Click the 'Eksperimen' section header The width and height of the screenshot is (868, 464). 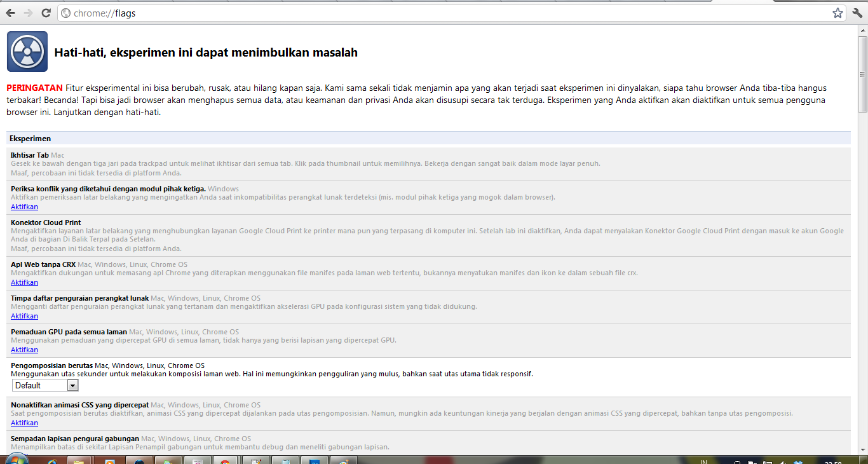(x=31, y=138)
